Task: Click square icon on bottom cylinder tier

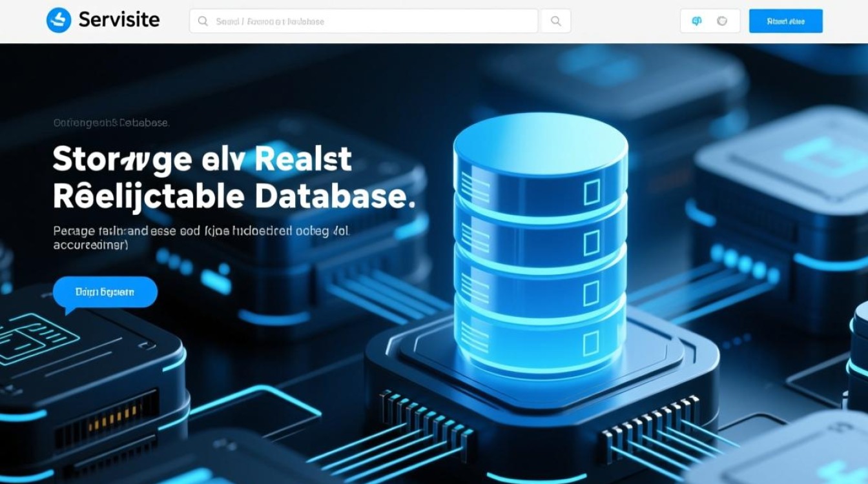Action: pos(591,341)
